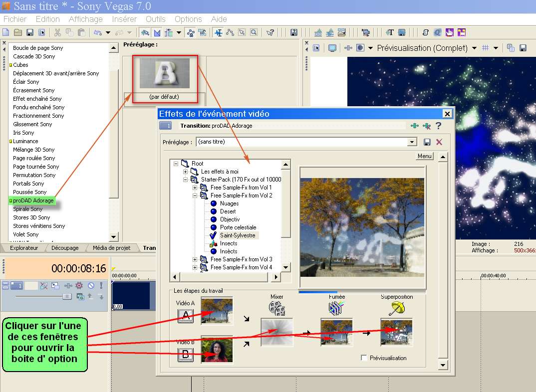
Task: Copy snapshot to clipboard icon in preview
Action: click(511, 48)
